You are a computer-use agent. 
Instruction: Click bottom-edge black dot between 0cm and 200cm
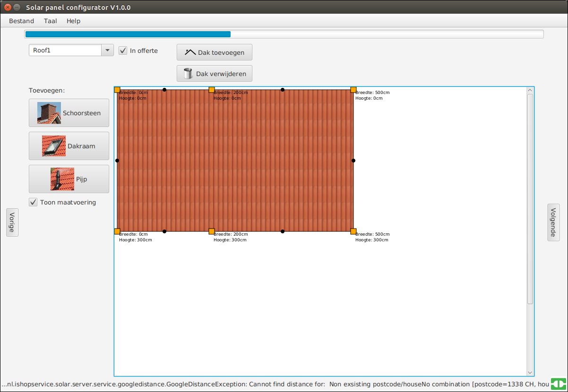click(164, 231)
